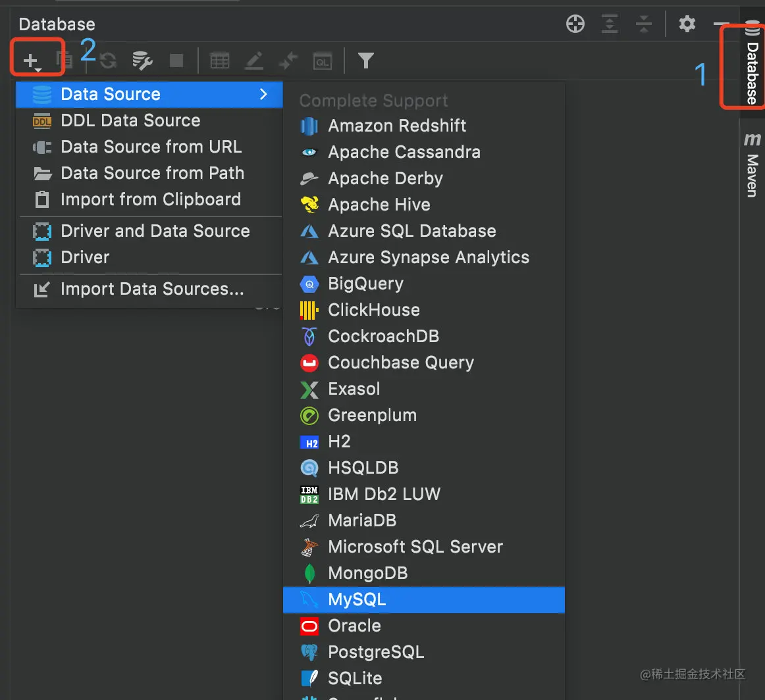765x700 pixels.
Task: Select the highlighted MySQL data source
Action: [x=424, y=599]
